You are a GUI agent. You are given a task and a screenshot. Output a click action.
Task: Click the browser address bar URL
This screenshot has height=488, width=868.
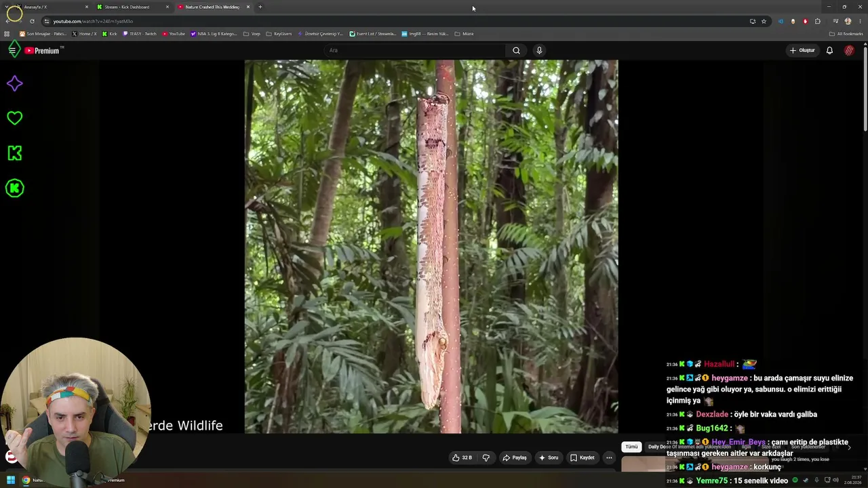tap(93, 21)
